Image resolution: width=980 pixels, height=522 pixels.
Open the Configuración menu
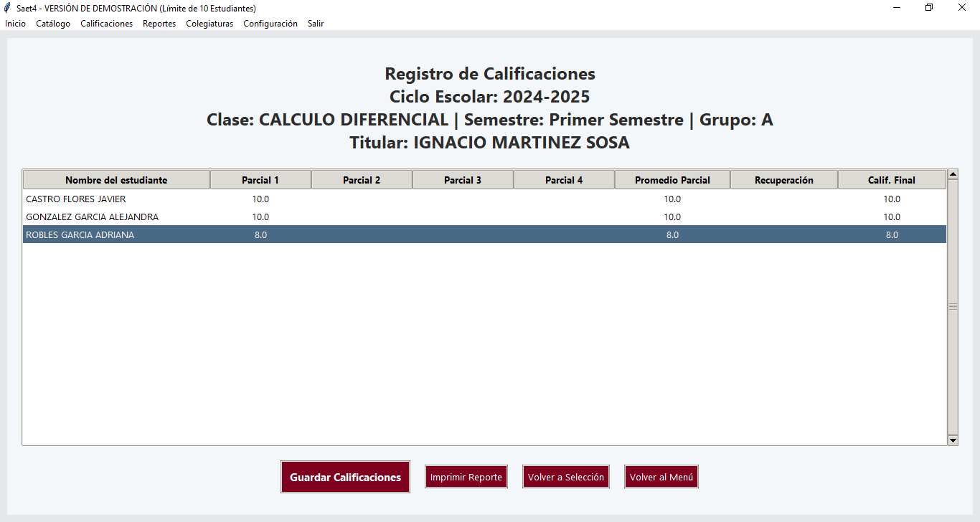(x=270, y=24)
